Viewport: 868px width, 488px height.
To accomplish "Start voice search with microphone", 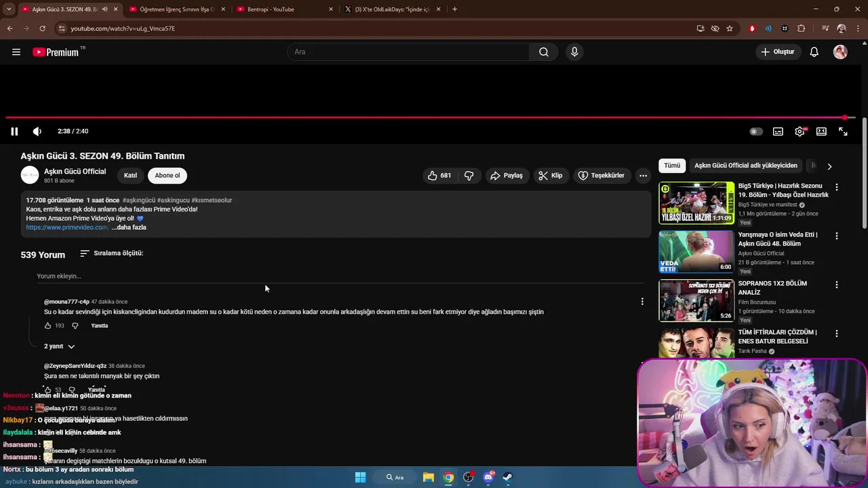I will pos(574,52).
